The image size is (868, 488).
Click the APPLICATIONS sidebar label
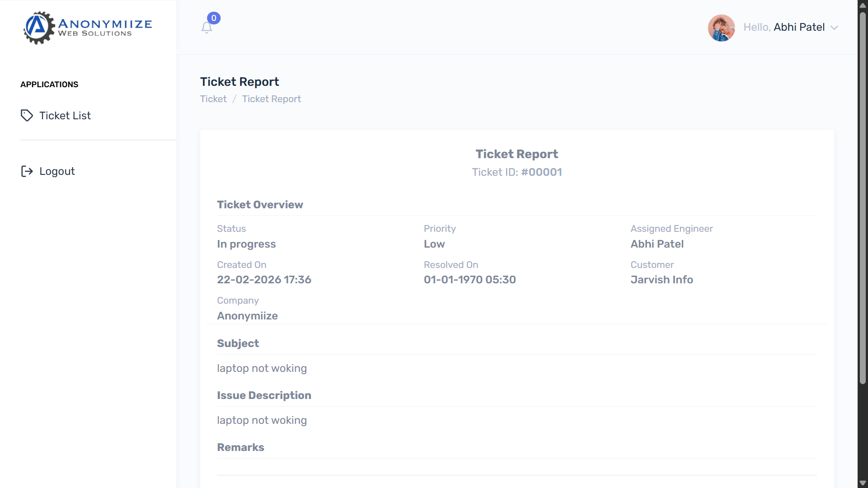click(x=49, y=84)
